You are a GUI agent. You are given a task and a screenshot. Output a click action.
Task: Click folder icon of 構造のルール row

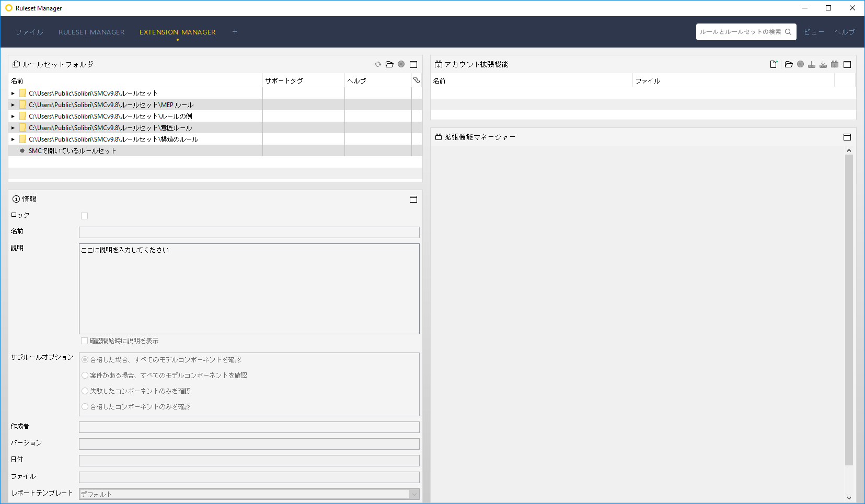[22, 139]
